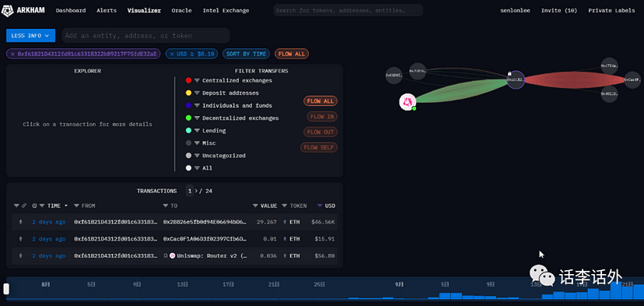Click the 'Add an entity, address, or token' field

pyautogui.click(x=145, y=36)
